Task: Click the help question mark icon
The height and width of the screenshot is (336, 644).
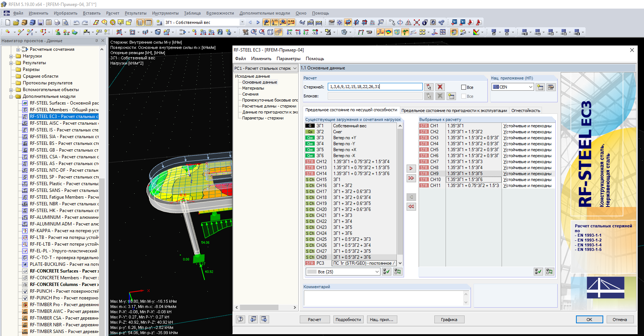Action: point(240,319)
